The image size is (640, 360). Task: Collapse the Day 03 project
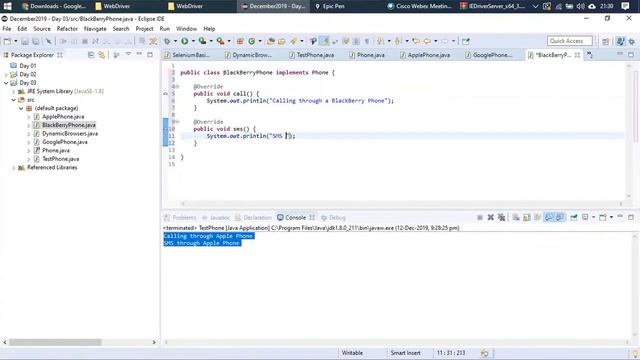pyautogui.click(x=6, y=83)
